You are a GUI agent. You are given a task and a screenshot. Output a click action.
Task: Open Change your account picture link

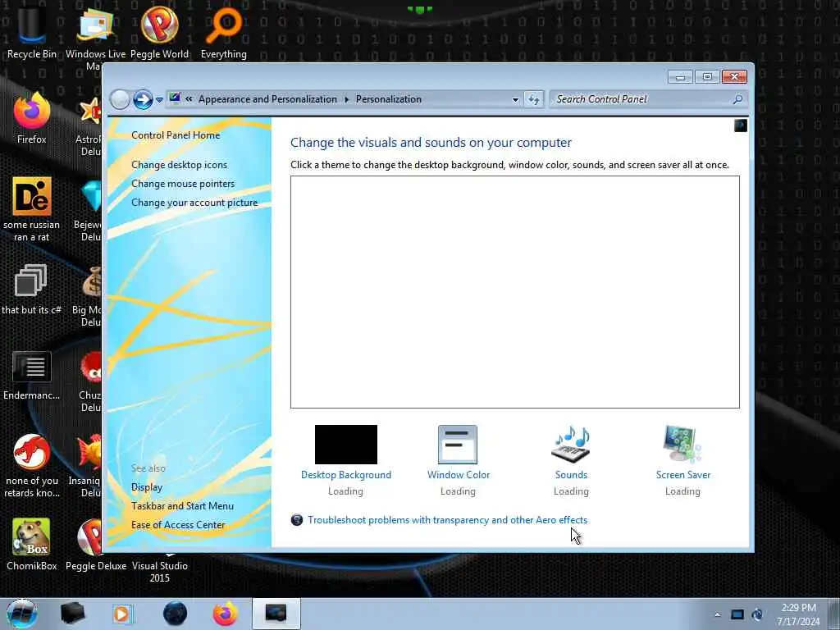click(x=194, y=203)
